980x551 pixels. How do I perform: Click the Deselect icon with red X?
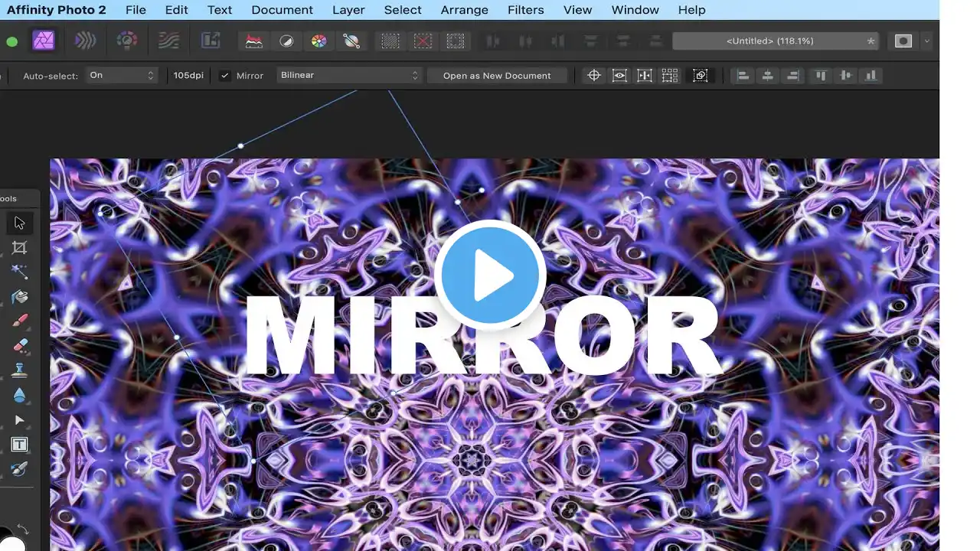pyautogui.click(x=423, y=41)
